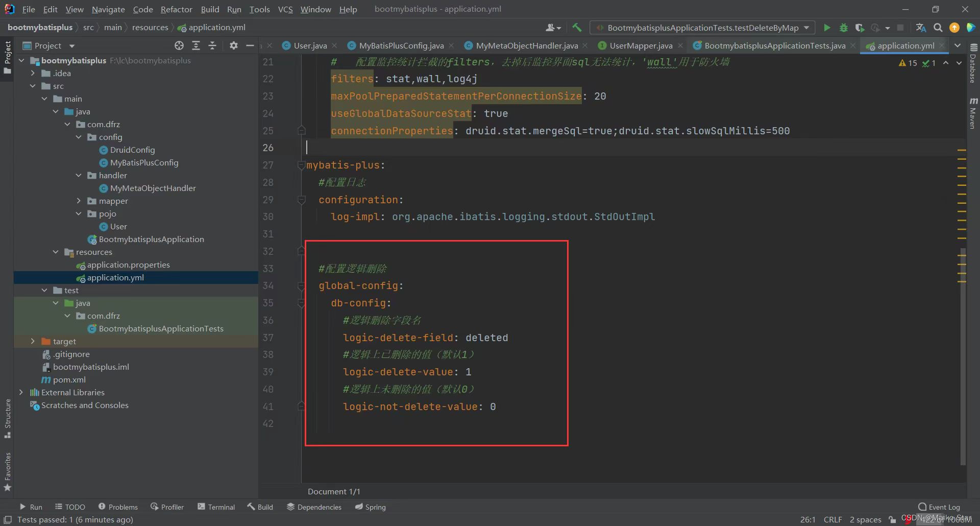Screen dimensions: 980x526
Task: Go to next highlighted error arrow
Action: pos(959,63)
